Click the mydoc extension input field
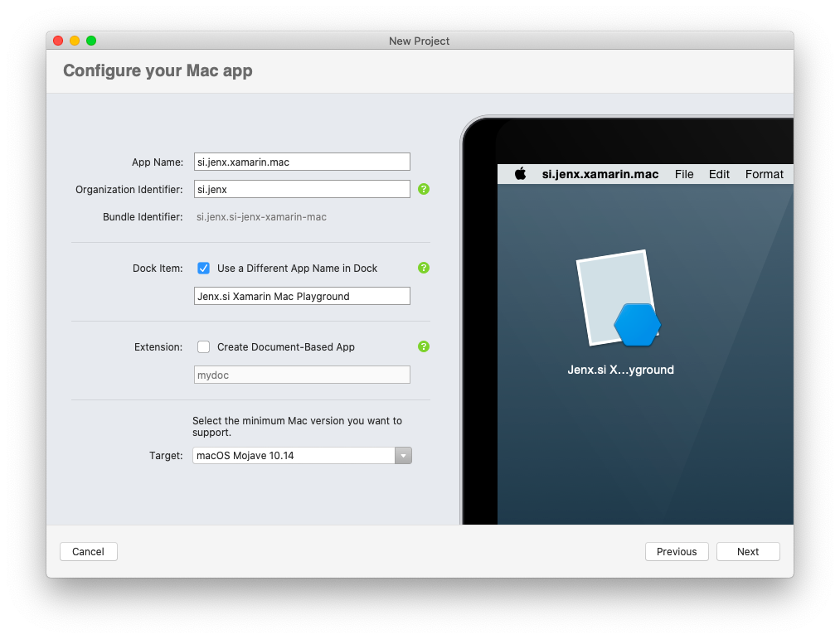This screenshot has width=840, height=639. point(302,375)
